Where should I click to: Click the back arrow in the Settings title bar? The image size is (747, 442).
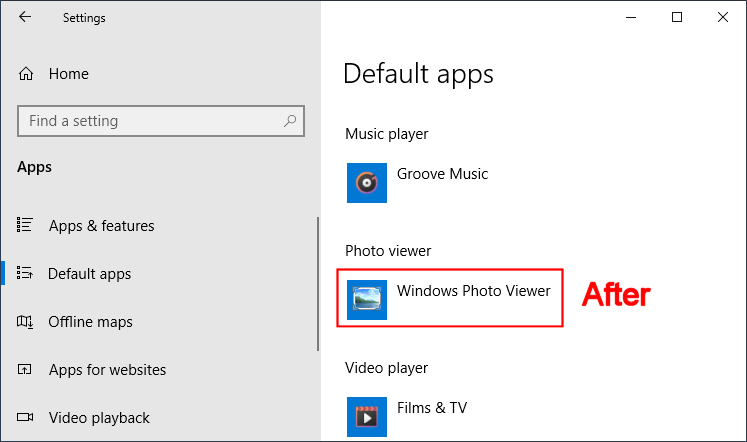(25, 17)
